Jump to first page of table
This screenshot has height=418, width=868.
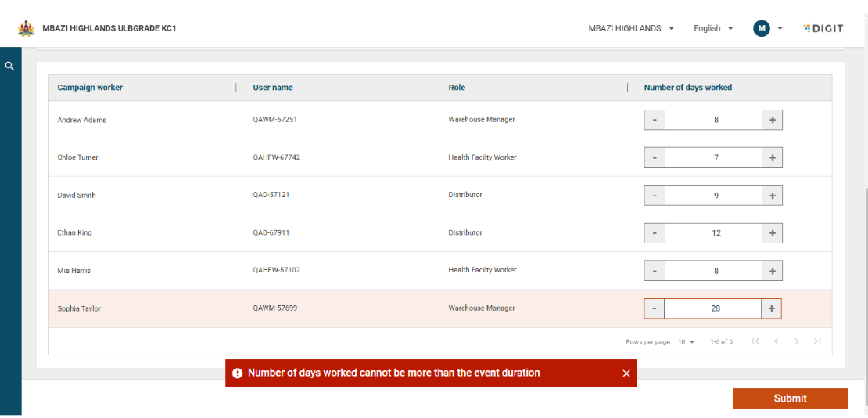point(755,341)
